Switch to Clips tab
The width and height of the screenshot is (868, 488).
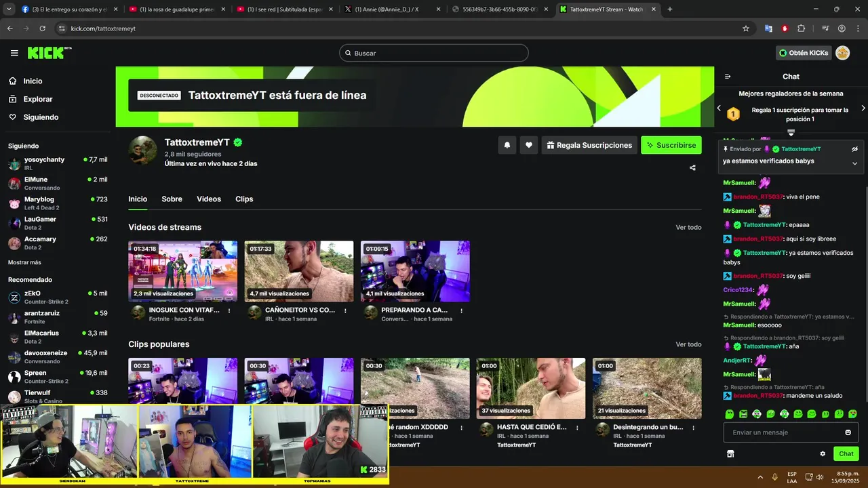[244, 199]
